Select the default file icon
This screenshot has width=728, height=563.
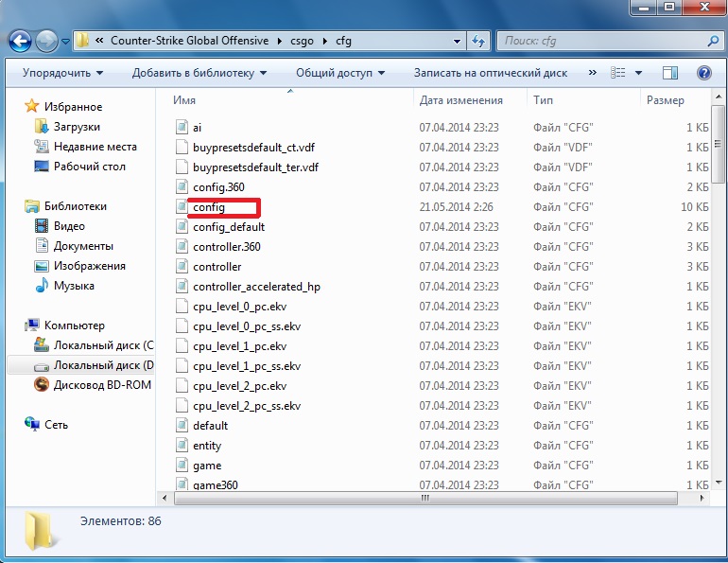pos(182,426)
